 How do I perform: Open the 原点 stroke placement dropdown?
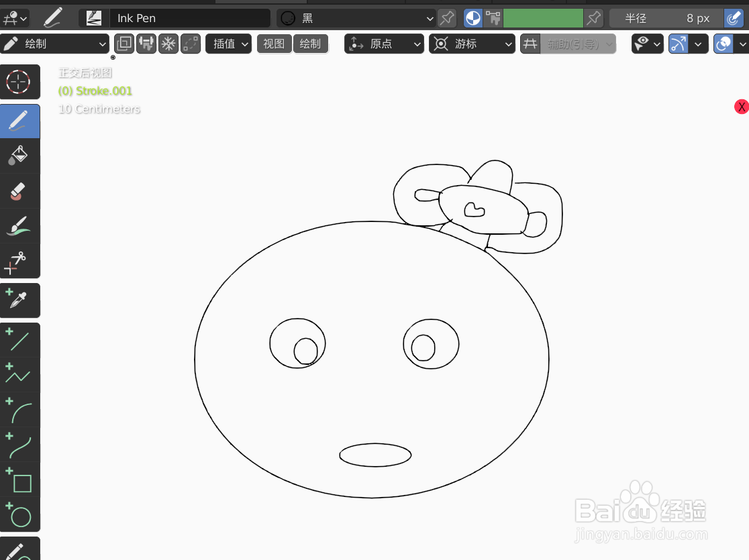pyautogui.click(x=384, y=44)
